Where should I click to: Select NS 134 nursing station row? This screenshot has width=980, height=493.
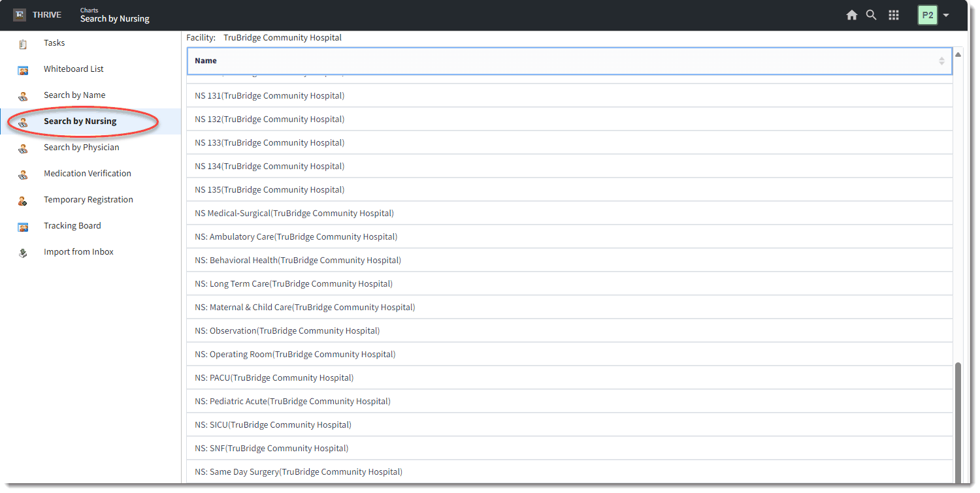pyautogui.click(x=570, y=166)
